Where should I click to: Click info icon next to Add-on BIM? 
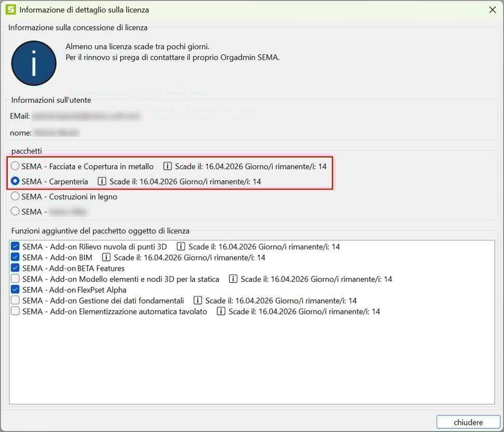[106, 257]
